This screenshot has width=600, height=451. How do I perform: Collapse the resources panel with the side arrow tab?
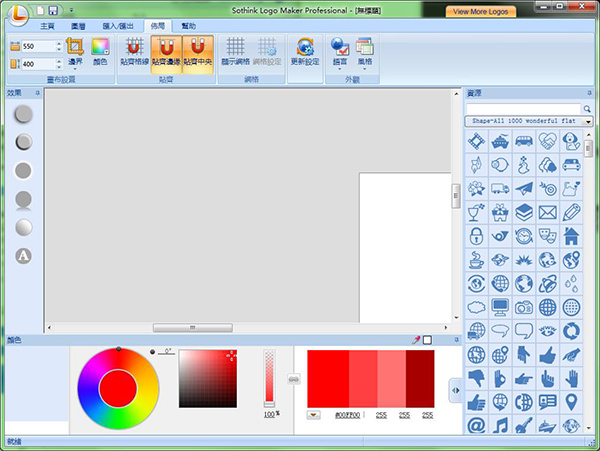(455, 390)
